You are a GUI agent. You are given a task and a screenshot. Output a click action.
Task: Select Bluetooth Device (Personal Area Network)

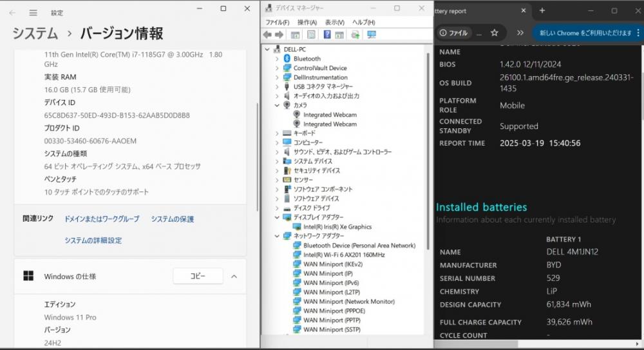pos(359,245)
